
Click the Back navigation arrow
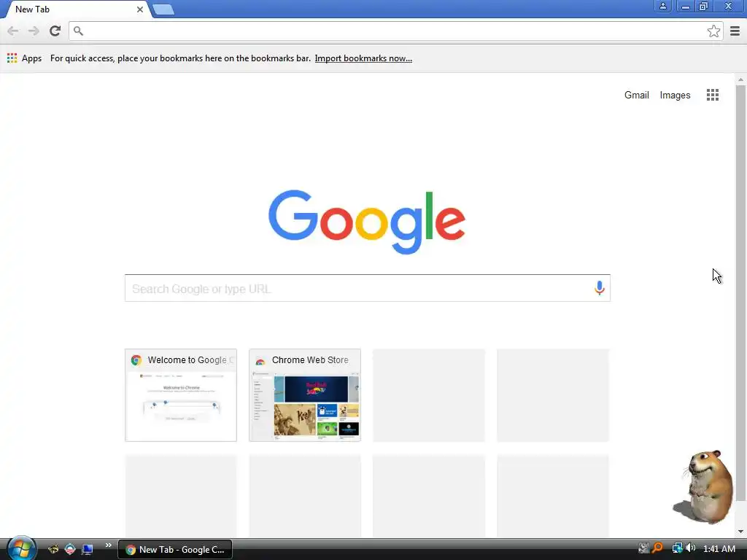point(13,31)
